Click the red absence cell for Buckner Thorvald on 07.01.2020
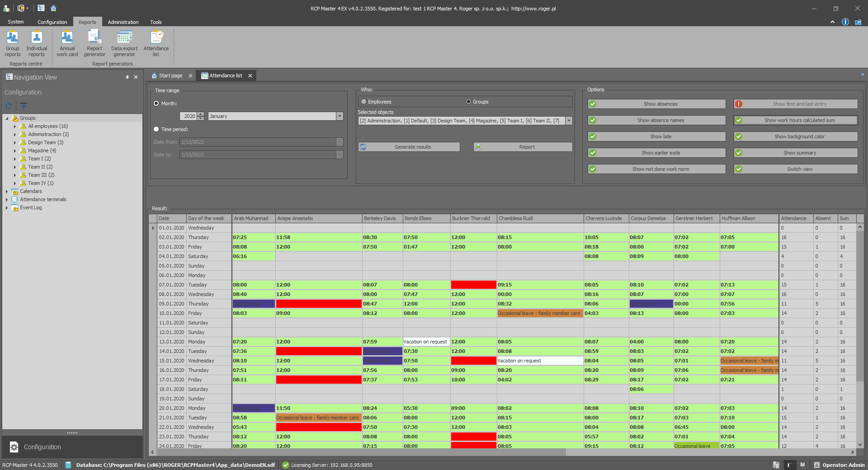 [x=473, y=285]
